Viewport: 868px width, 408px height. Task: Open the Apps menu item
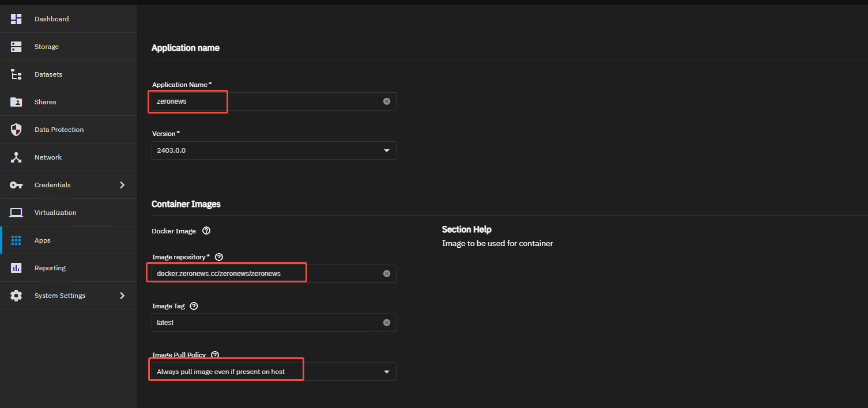point(68,240)
